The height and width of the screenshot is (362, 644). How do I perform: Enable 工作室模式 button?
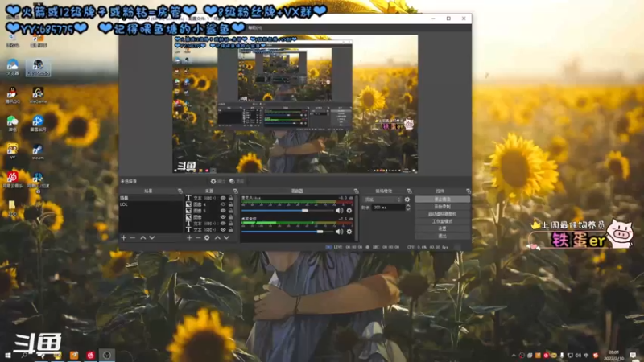point(442,221)
